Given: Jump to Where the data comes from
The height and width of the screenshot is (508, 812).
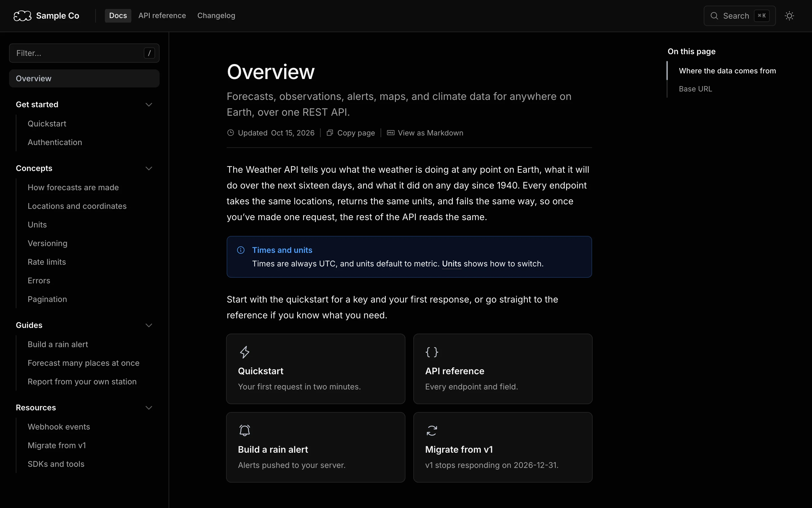Looking at the screenshot, I should click(727, 71).
